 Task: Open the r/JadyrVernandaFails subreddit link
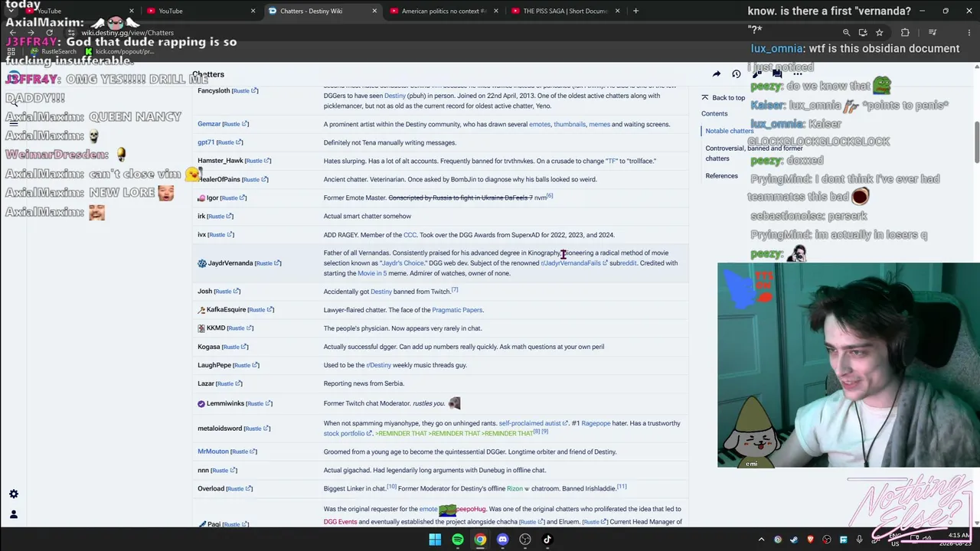click(574, 263)
